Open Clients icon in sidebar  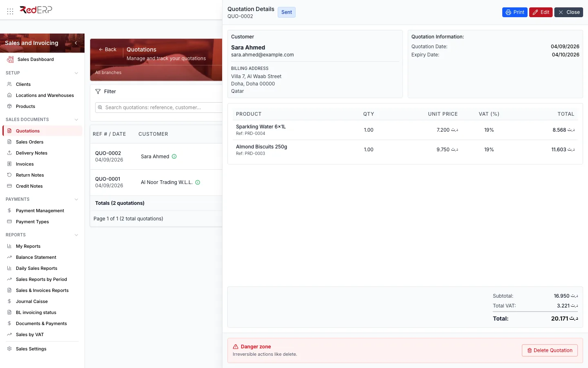pyautogui.click(x=9, y=84)
